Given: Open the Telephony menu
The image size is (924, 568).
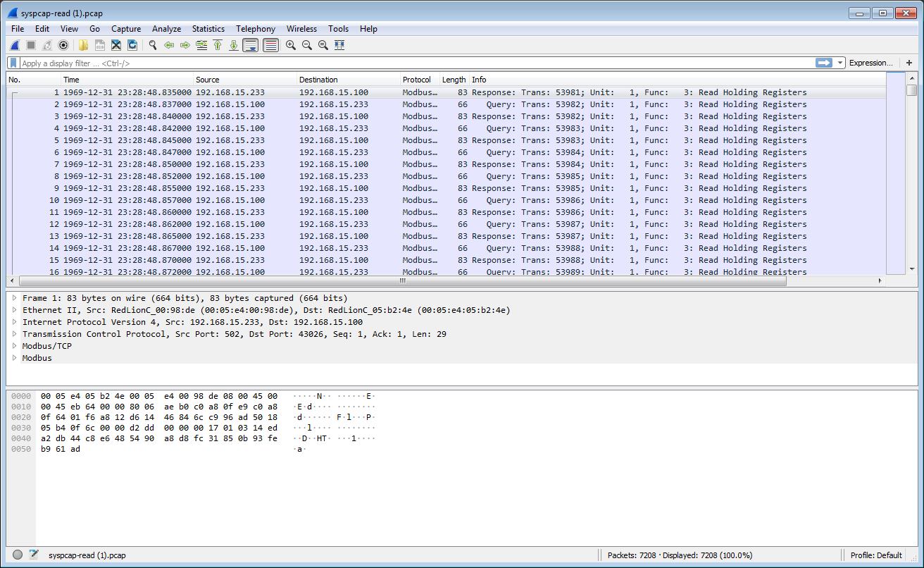Looking at the screenshot, I should coord(256,29).
